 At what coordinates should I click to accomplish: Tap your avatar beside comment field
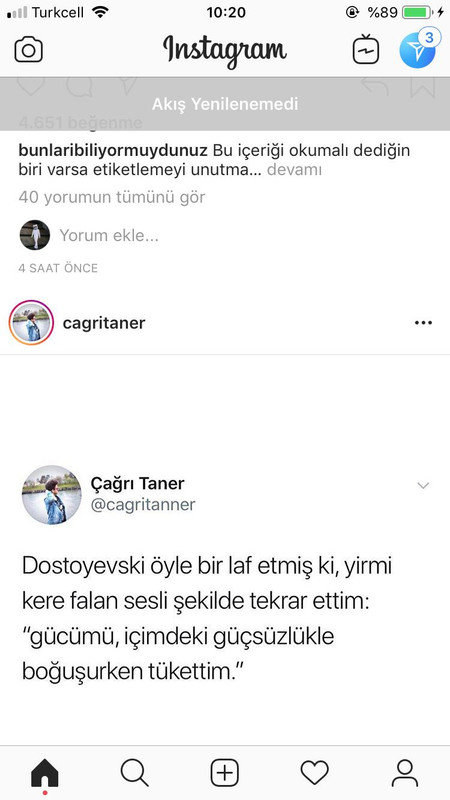[35, 235]
